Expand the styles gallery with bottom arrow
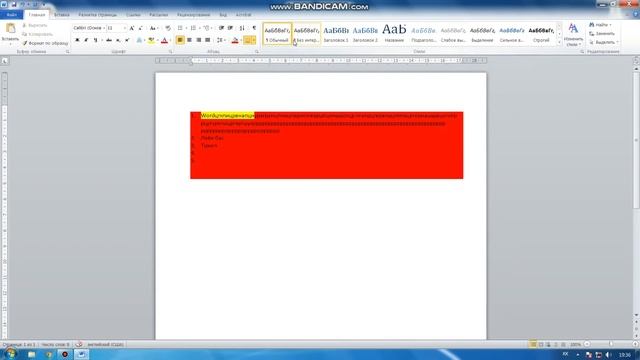The height and width of the screenshot is (360, 640). click(559, 42)
